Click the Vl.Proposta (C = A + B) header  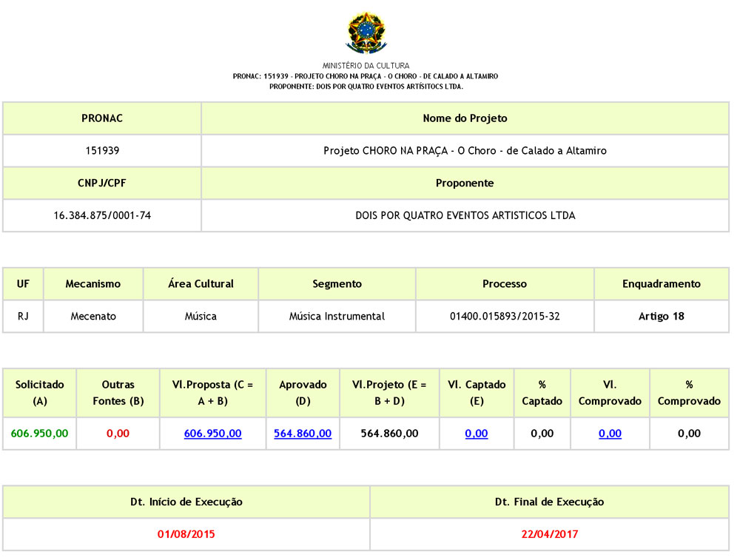tap(213, 393)
